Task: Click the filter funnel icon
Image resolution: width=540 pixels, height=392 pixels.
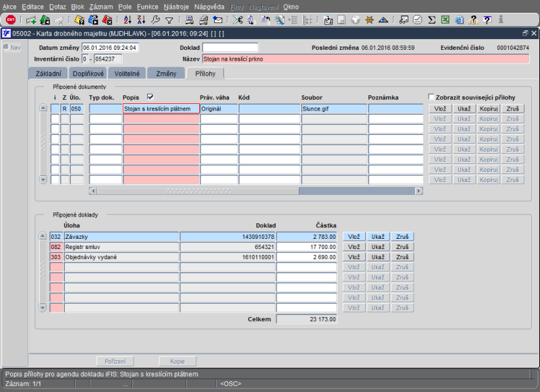Action: pos(169,20)
